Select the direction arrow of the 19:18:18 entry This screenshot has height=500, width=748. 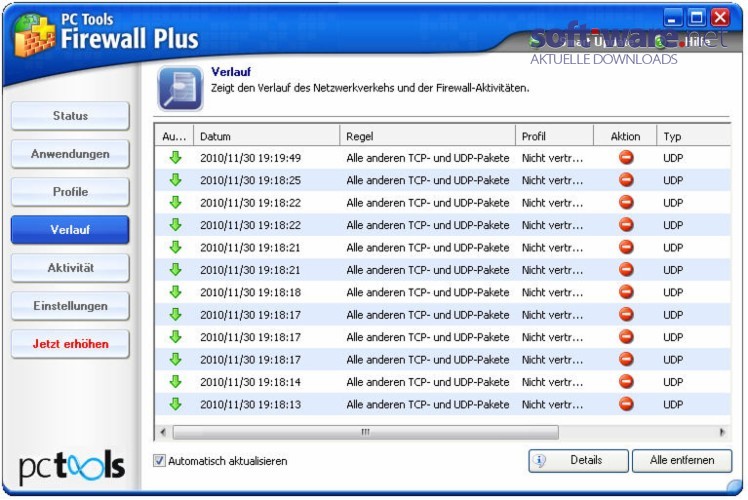[x=176, y=292]
